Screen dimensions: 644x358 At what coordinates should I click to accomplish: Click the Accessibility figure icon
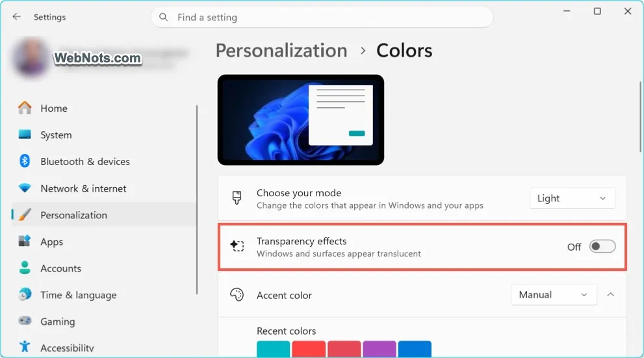coord(25,347)
